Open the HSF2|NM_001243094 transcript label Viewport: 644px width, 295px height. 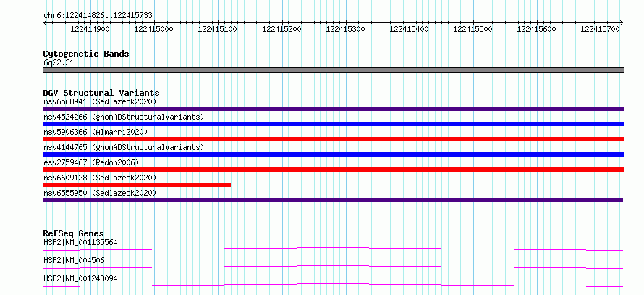tap(80, 278)
